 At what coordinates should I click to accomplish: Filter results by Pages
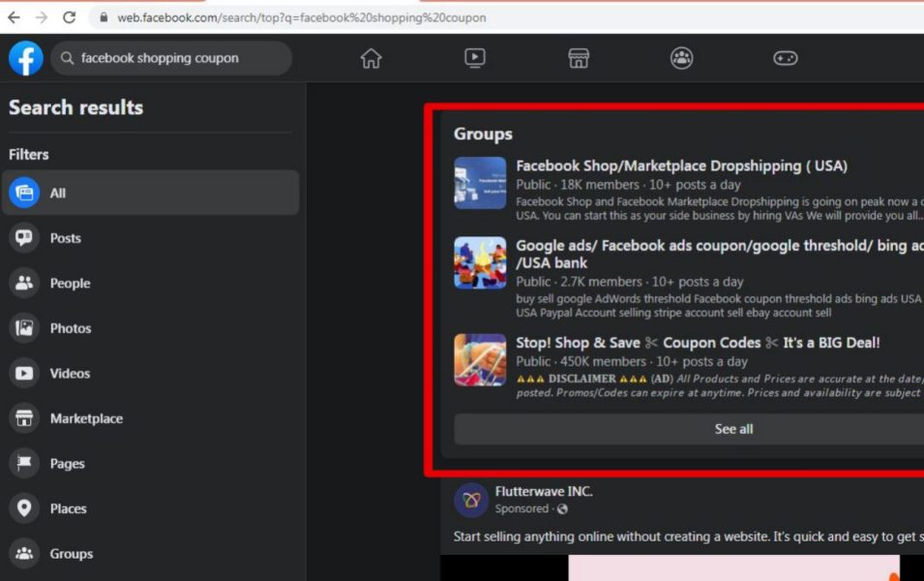point(151,463)
